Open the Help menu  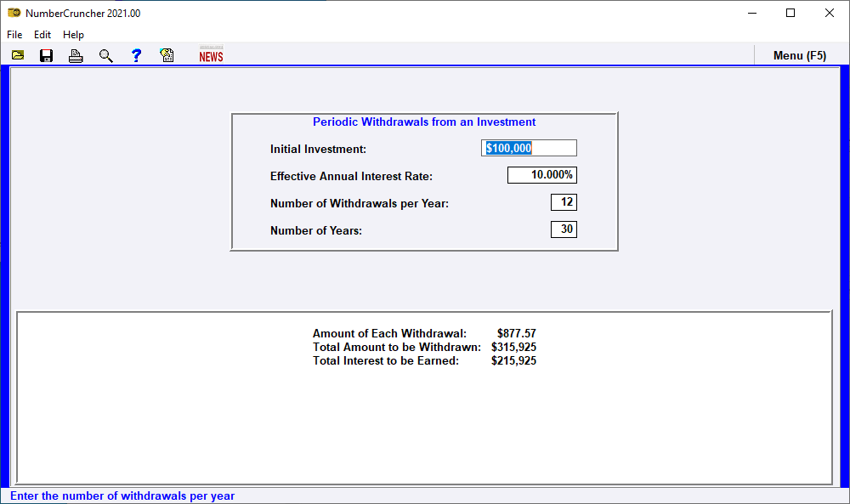tap(73, 35)
